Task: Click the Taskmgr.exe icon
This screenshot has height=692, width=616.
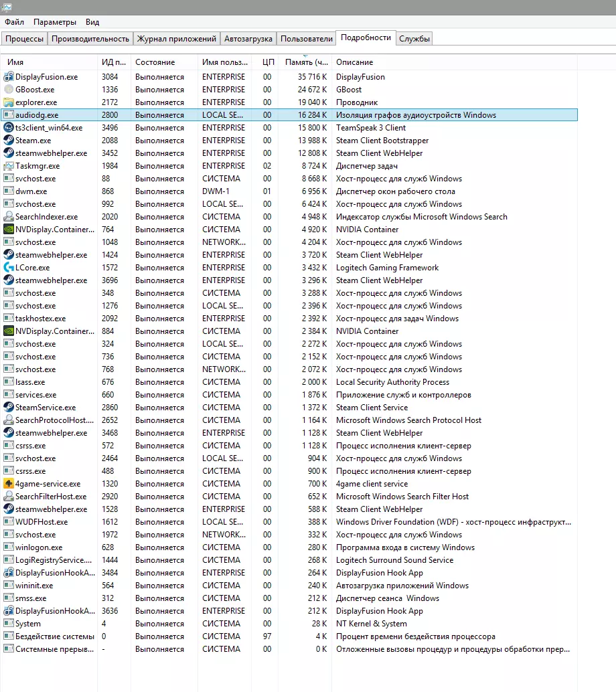Action: point(9,166)
